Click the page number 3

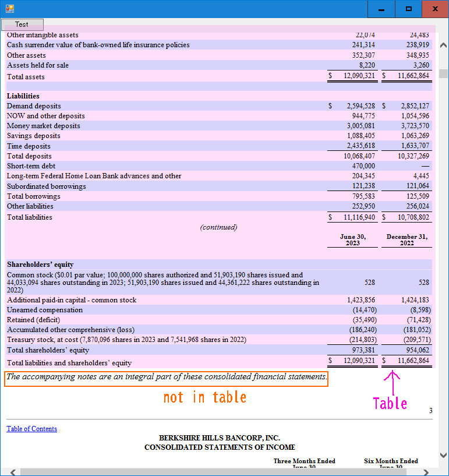430,411
